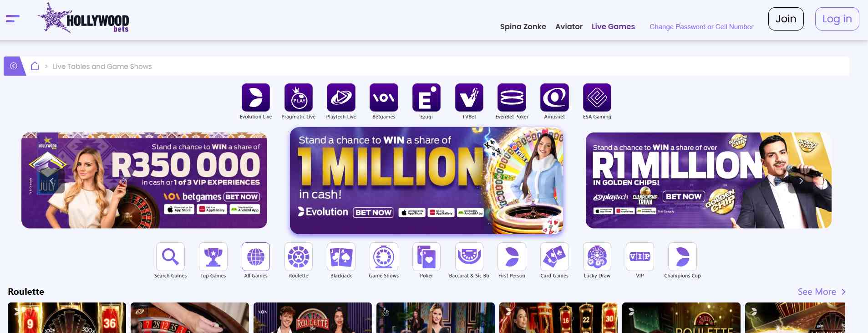
Task: Filter by Game Shows category icon
Action: 384,257
